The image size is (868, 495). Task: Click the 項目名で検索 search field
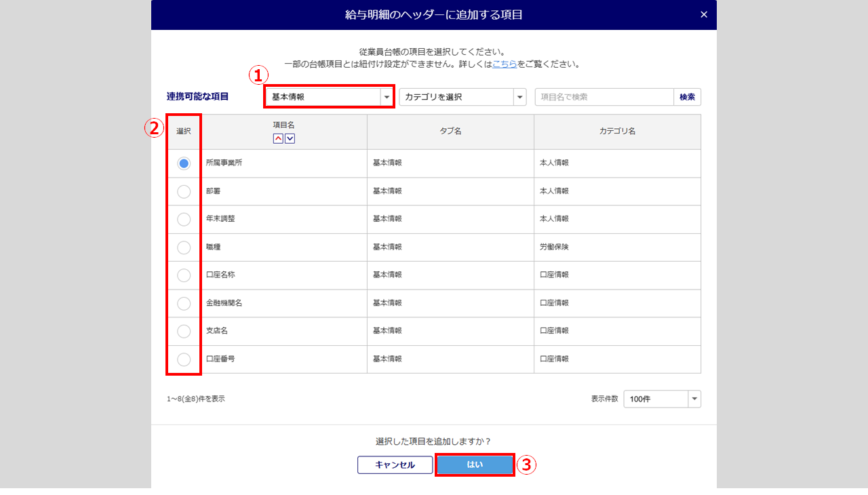click(604, 97)
